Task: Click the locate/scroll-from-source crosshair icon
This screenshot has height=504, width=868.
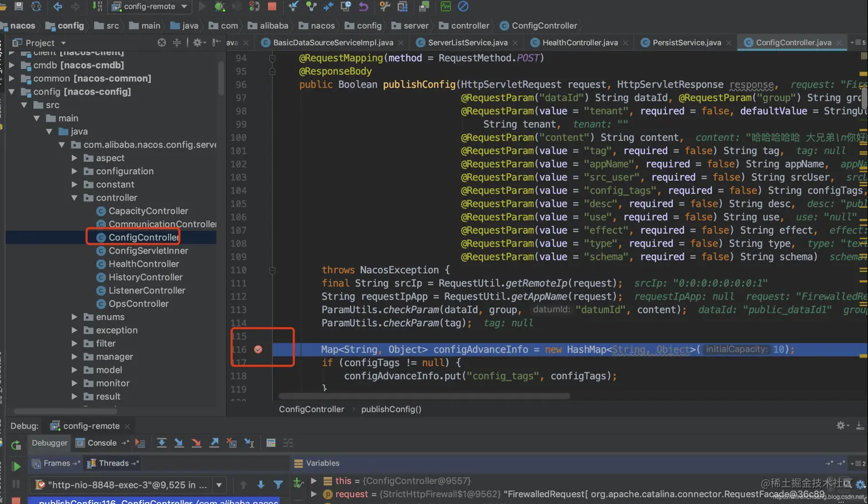Action: (162, 42)
